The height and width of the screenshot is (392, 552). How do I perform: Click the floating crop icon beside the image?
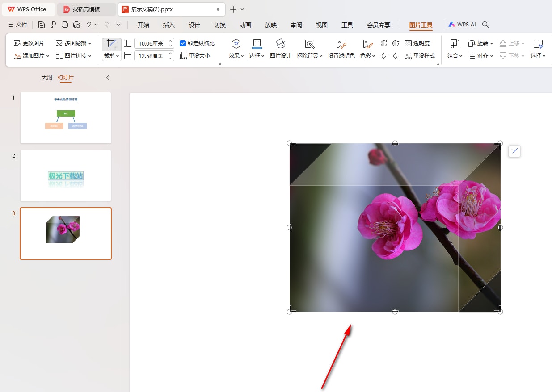[x=514, y=152]
